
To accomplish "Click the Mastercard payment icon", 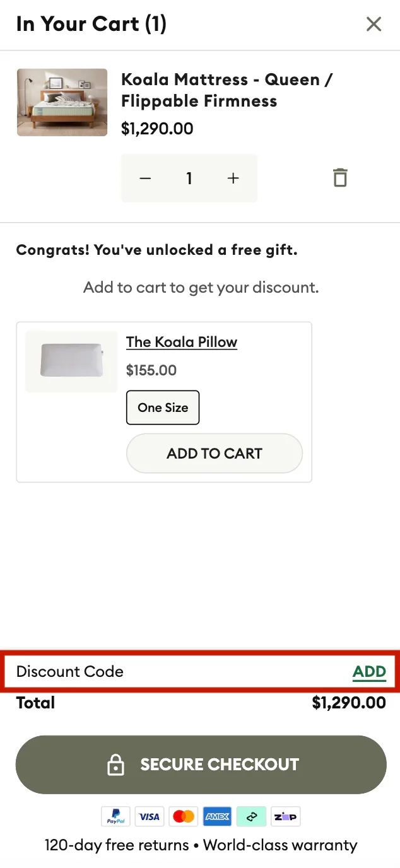I will pyautogui.click(x=183, y=816).
